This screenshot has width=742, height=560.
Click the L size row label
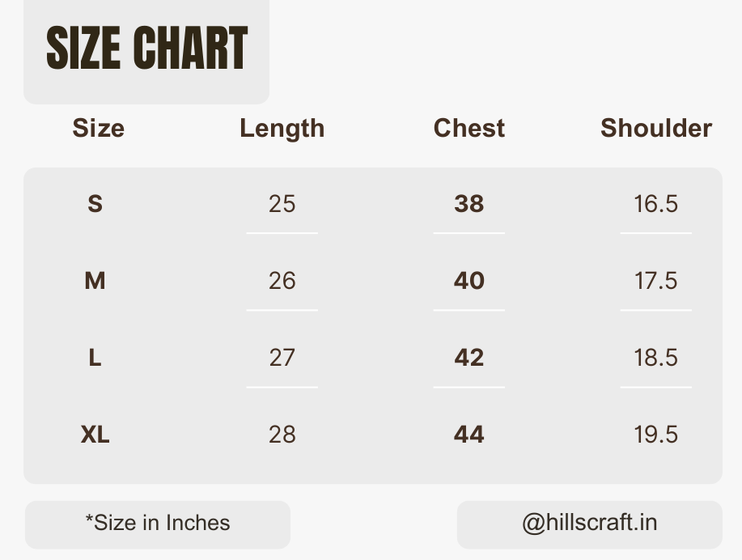[x=95, y=358]
